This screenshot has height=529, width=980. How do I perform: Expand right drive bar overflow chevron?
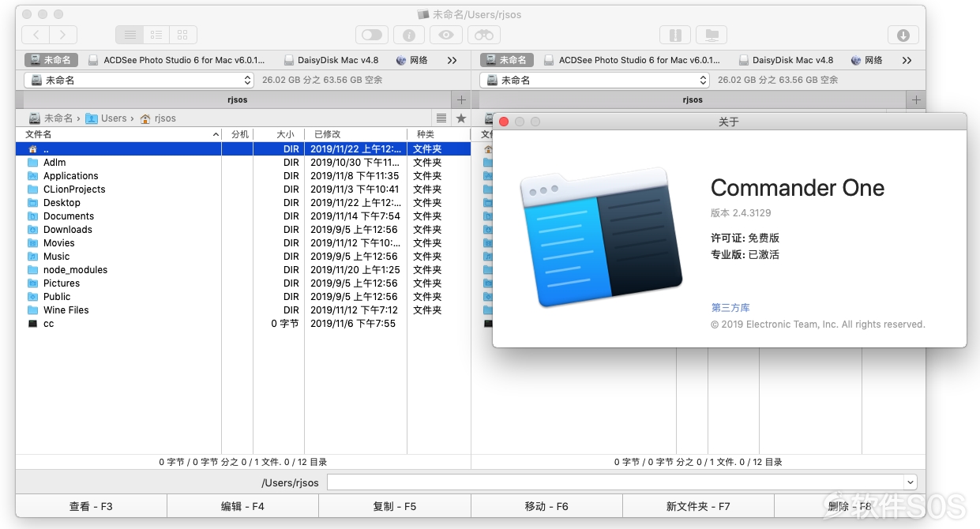coord(907,60)
